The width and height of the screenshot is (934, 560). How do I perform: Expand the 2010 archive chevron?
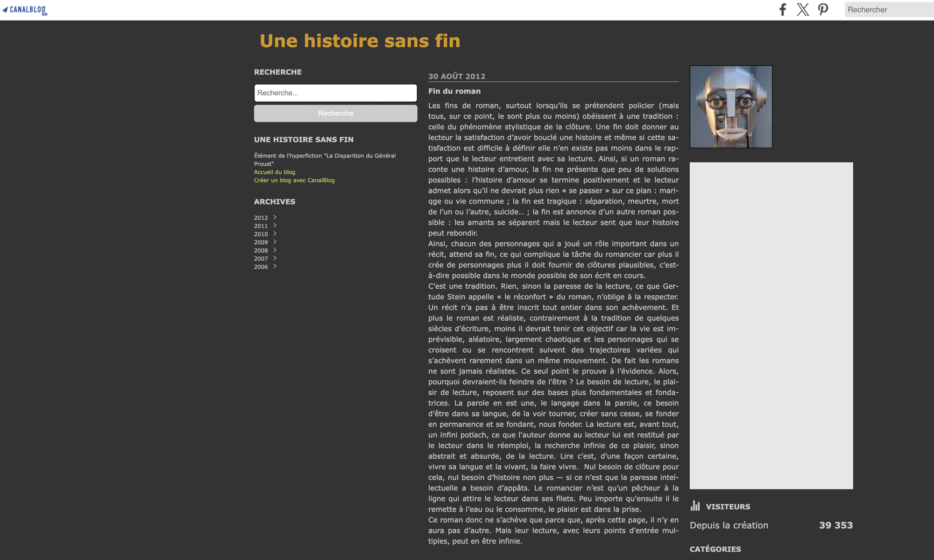(x=275, y=234)
